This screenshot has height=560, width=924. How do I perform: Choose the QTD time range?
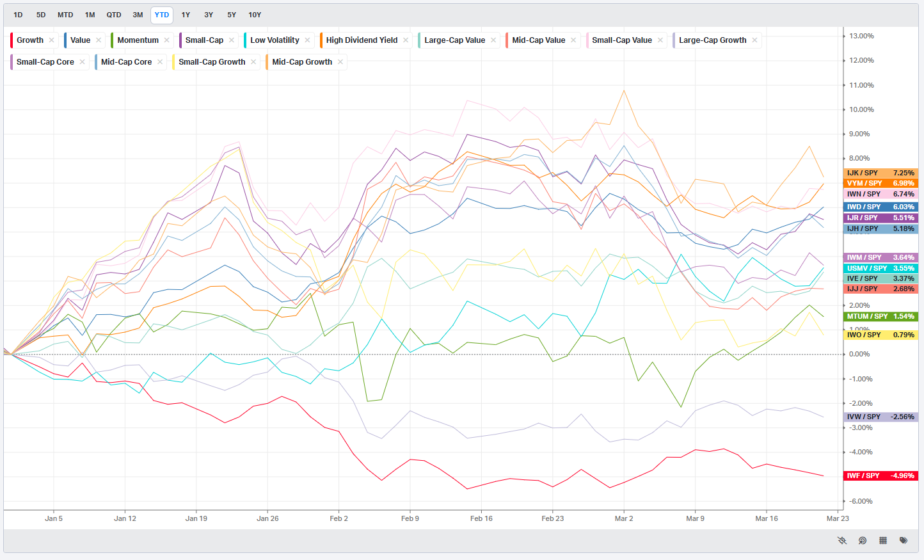114,15
